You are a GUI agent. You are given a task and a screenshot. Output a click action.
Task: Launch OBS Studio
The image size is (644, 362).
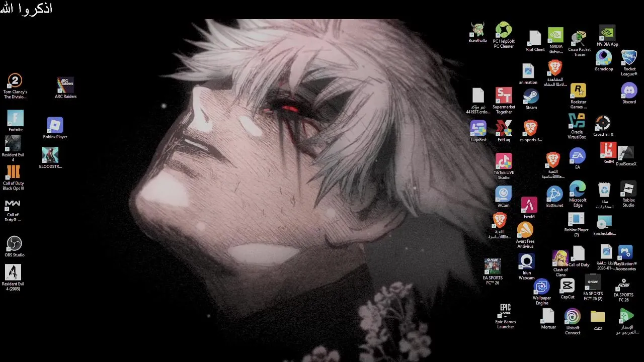tap(15, 246)
